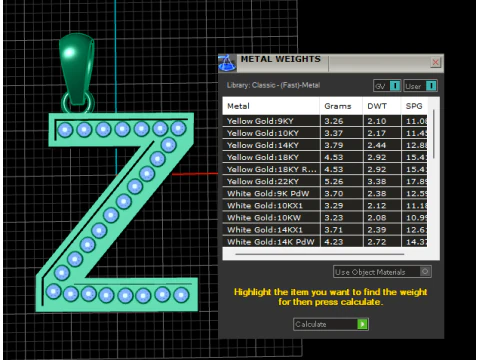Click the Grams column header
This screenshot has height=360, width=480.
point(341,106)
